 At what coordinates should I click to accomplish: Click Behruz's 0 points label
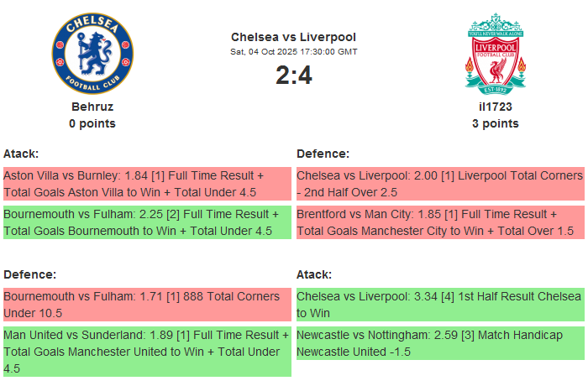click(92, 123)
